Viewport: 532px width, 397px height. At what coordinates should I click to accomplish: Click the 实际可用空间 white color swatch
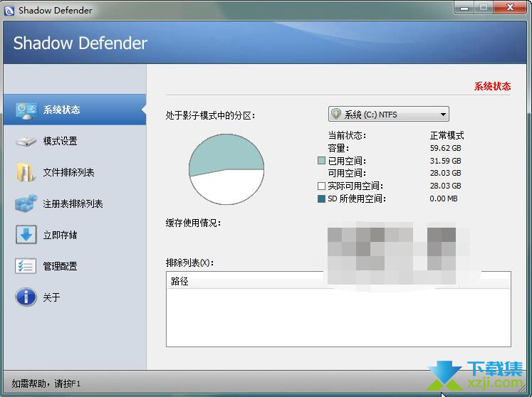(321, 186)
